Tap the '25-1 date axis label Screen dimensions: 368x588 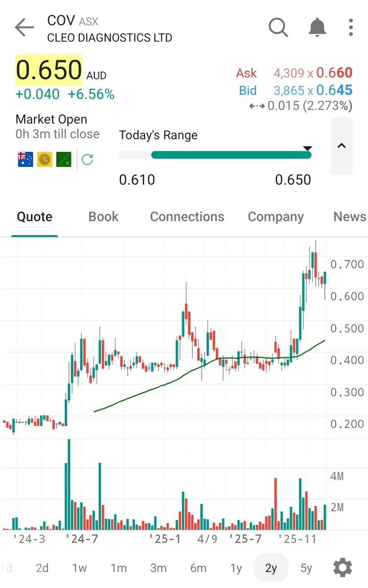click(x=165, y=539)
